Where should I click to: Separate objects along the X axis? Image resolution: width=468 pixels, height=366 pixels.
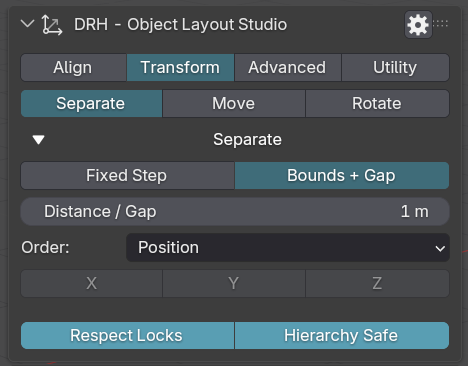(x=92, y=283)
